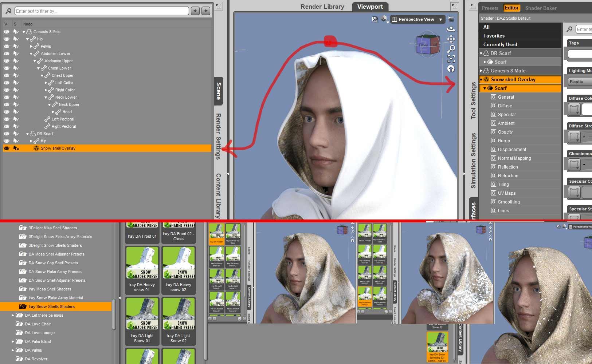Expand the Pelvis node
592x364 pixels.
click(31, 47)
